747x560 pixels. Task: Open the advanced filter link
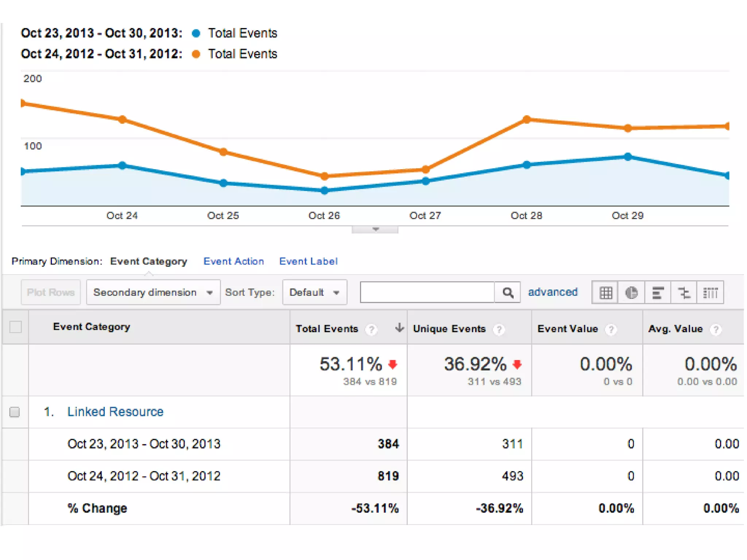[x=553, y=292]
